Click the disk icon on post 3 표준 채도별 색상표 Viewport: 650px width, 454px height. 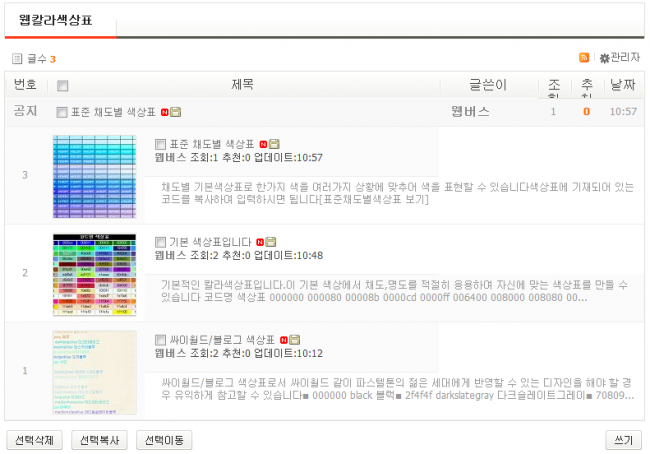pyautogui.click(x=274, y=144)
